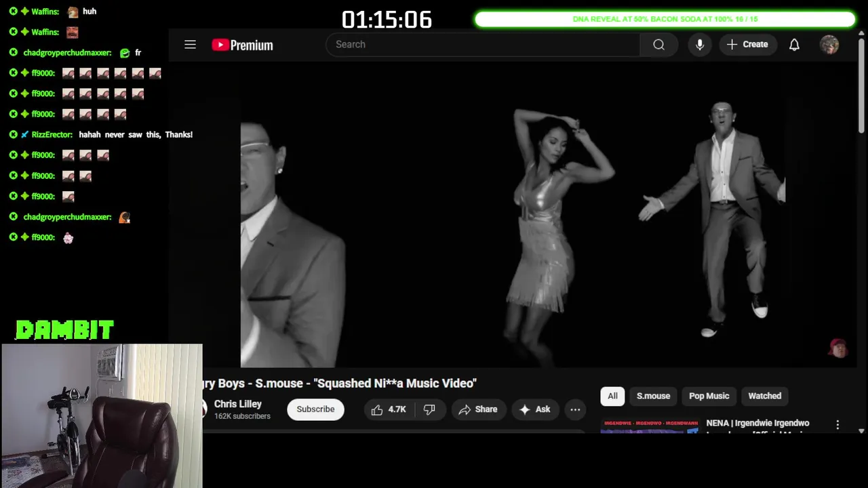
Task: Remove Waffins' 'huh' message X icon
Action: [x=13, y=12]
